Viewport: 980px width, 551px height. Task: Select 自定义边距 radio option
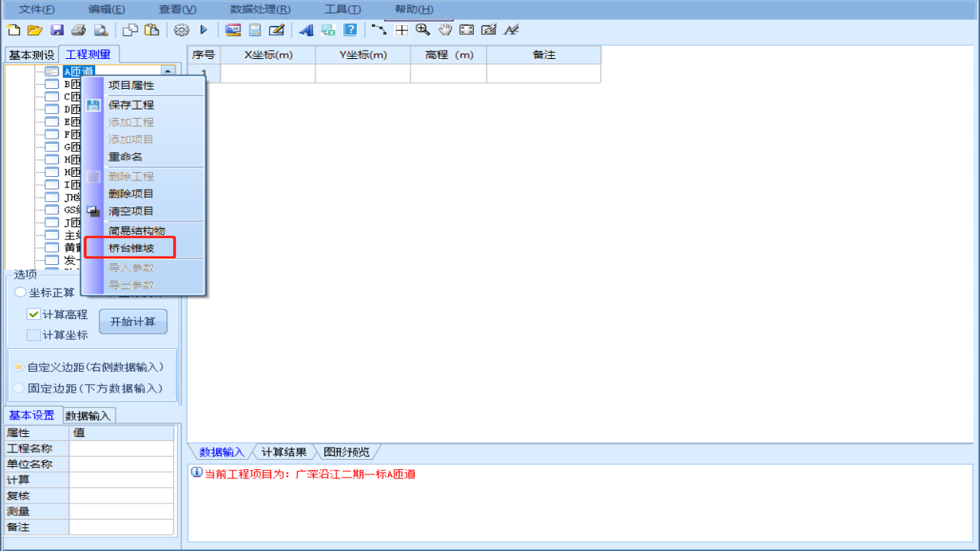click(x=19, y=367)
